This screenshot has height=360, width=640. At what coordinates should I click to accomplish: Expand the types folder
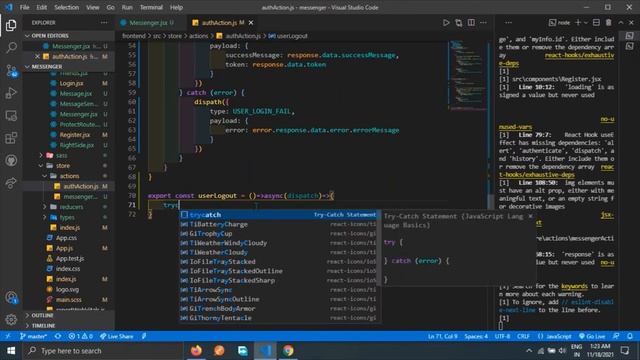(44, 217)
